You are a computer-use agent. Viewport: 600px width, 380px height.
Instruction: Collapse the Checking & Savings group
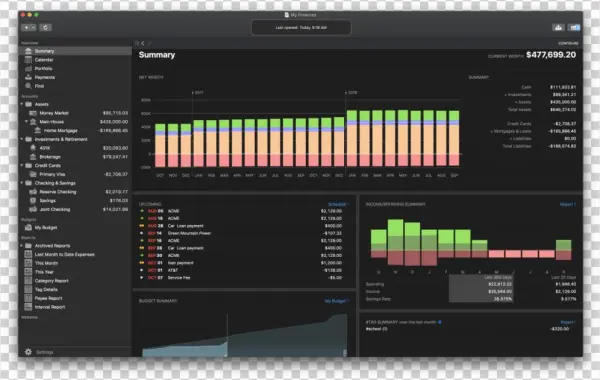[x=22, y=183]
